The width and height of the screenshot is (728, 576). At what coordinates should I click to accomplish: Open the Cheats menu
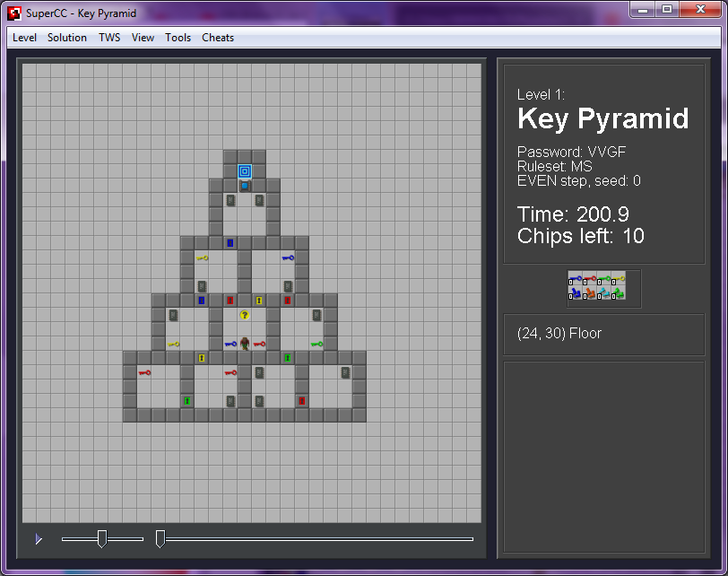[218, 38]
